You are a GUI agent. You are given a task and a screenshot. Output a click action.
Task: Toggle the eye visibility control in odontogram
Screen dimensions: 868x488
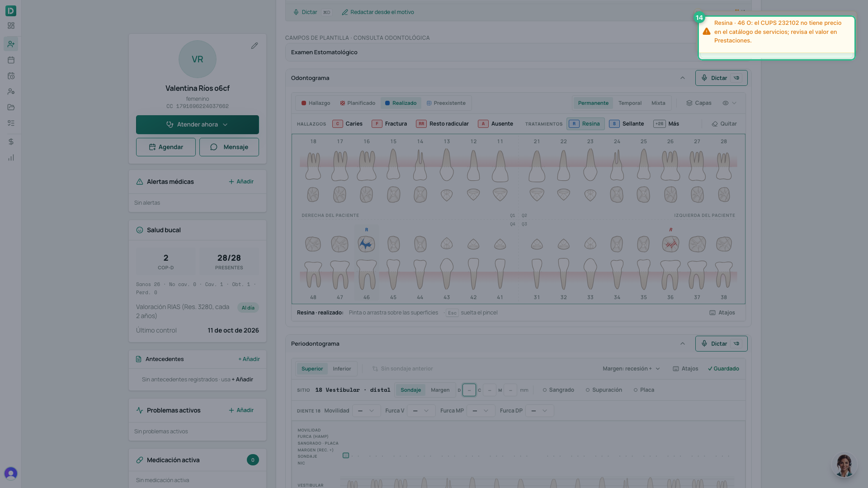[x=729, y=103]
